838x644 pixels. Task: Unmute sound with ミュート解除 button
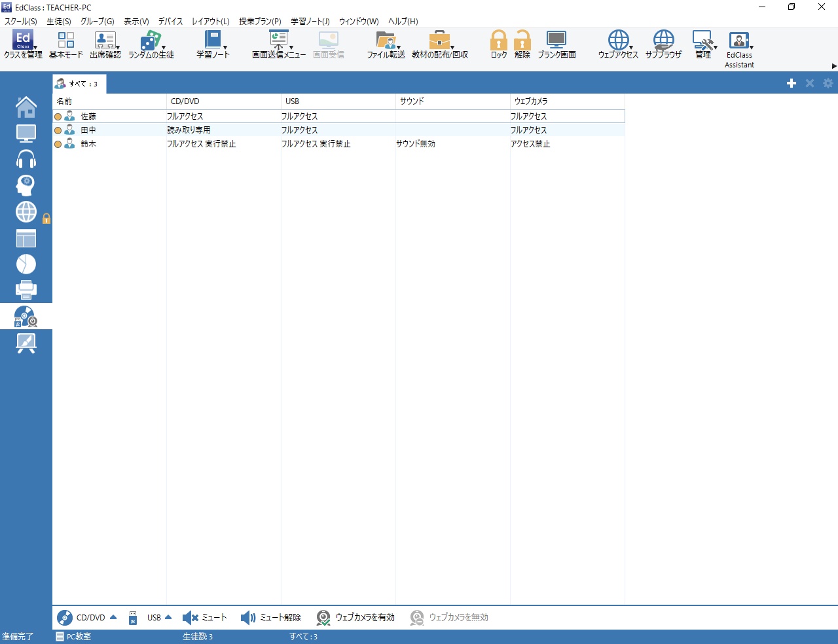[271, 618]
